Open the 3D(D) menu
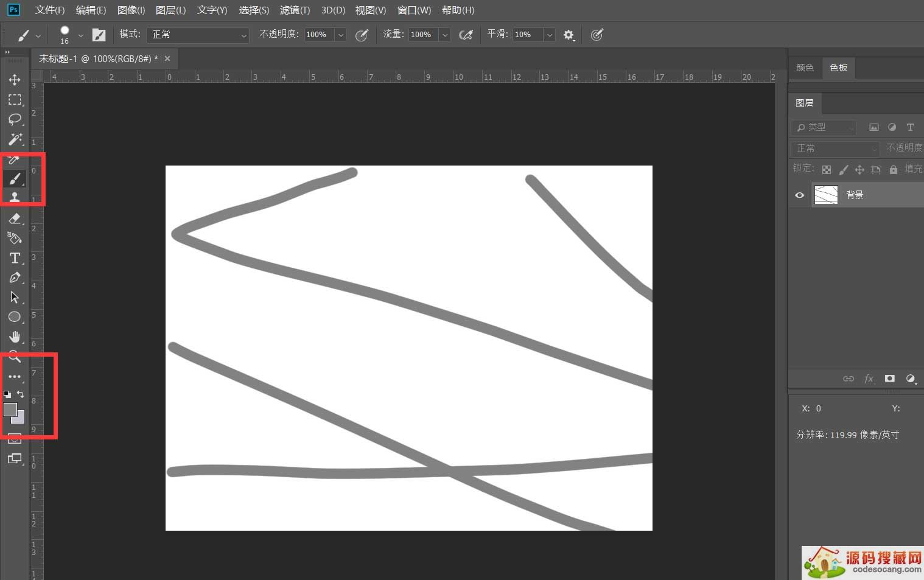The height and width of the screenshot is (580, 924). (x=333, y=10)
